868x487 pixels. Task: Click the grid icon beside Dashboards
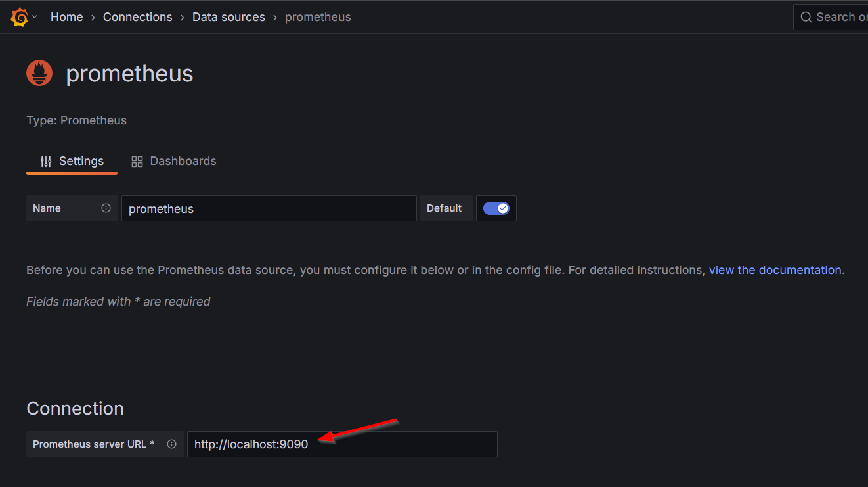click(x=137, y=160)
